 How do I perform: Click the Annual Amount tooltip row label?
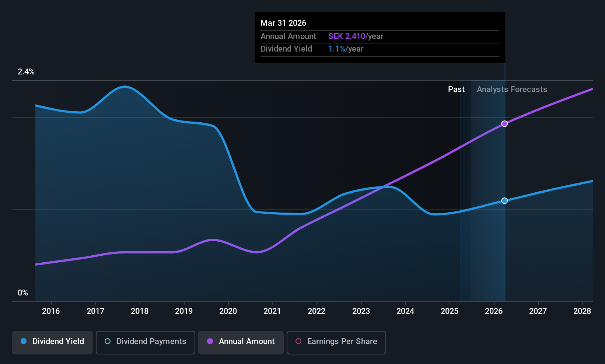288,36
